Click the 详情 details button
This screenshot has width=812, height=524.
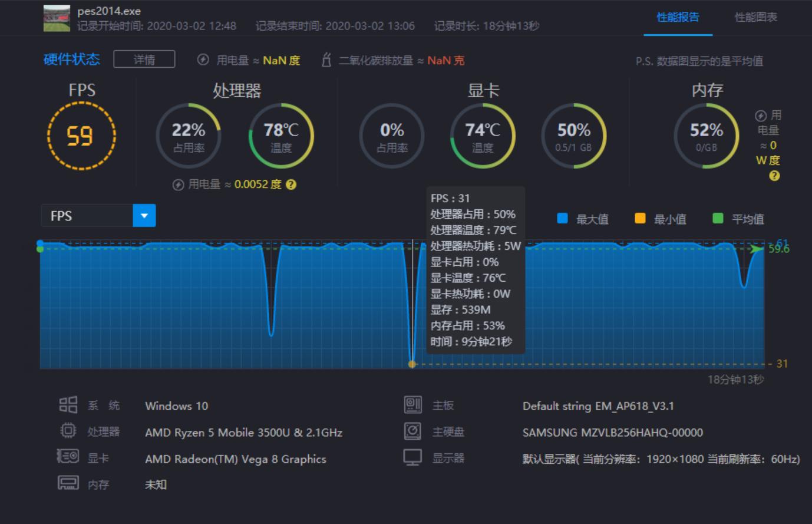coord(144,60)
